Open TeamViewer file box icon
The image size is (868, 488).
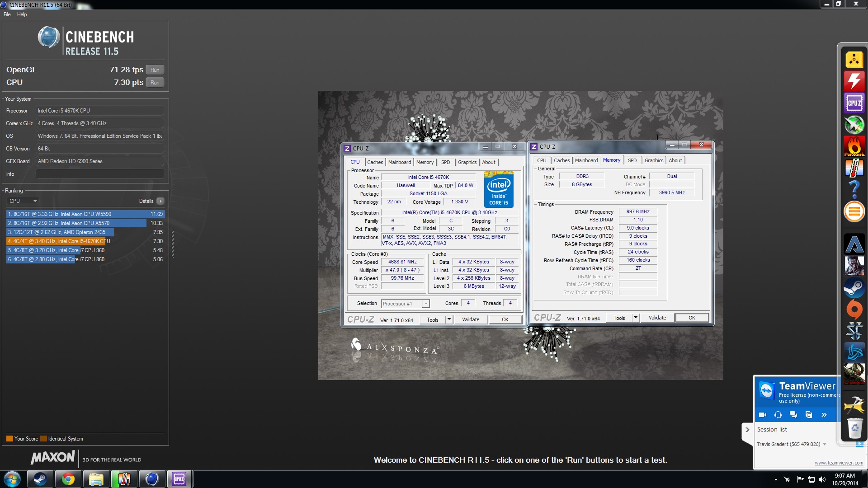point(808,414)
